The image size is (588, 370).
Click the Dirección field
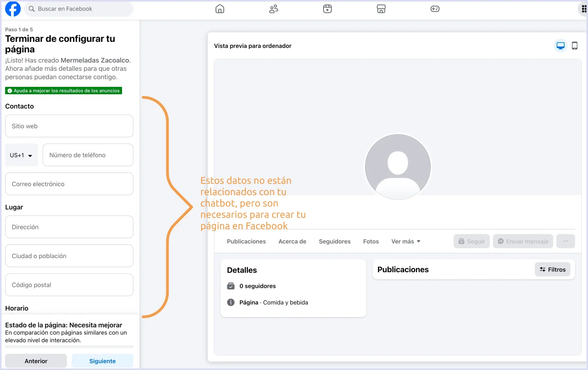(x=69, y=227)
